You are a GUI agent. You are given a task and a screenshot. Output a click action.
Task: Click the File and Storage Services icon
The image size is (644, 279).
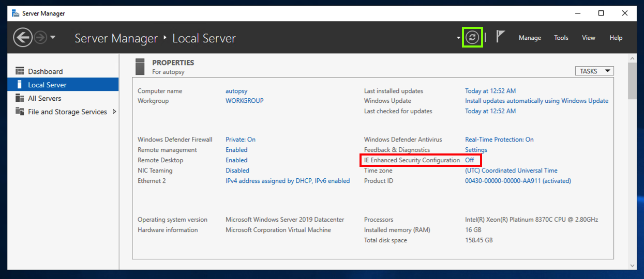[20, 112]
